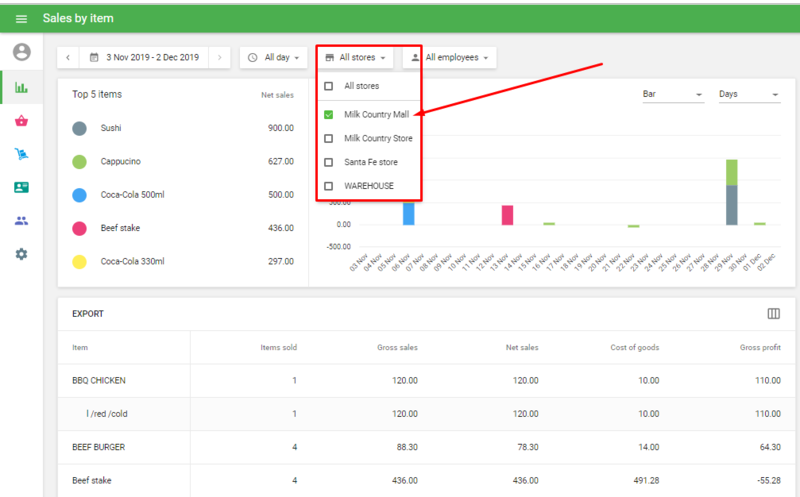This screenshot has height=497, width=800.
Task: Open the Employees ID card icon
Action: pos(21,187)
